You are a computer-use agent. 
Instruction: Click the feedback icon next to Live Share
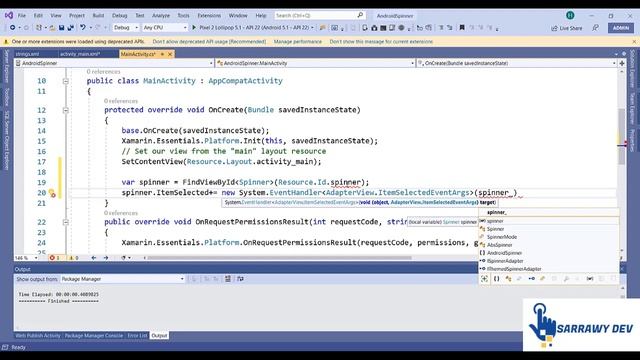[x=596, y=28]
